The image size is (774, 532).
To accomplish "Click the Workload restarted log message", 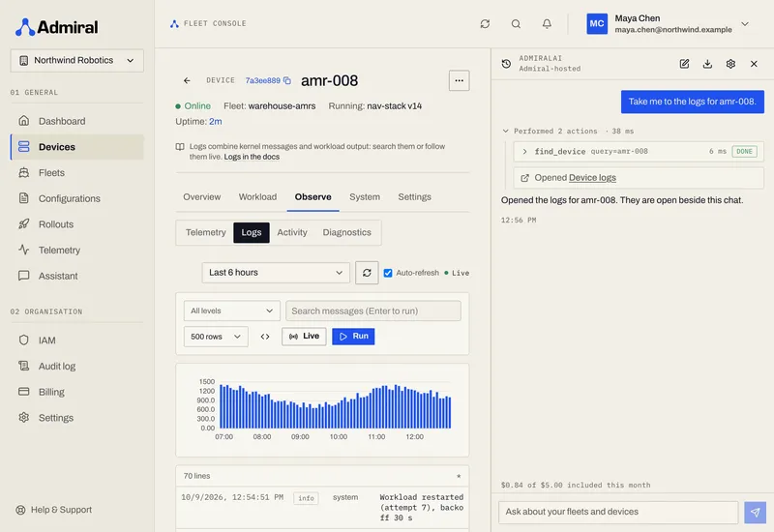I will 422,508.
